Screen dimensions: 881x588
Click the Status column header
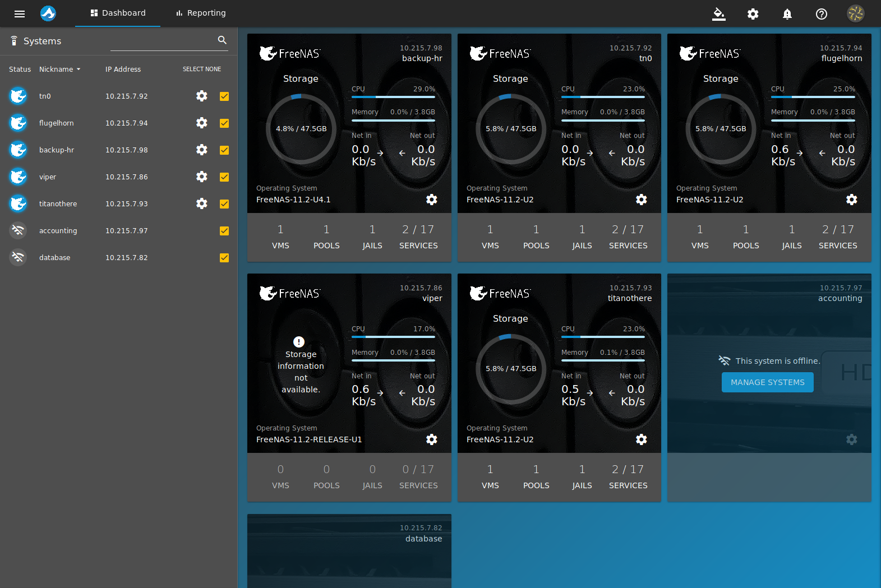(20, 70)
